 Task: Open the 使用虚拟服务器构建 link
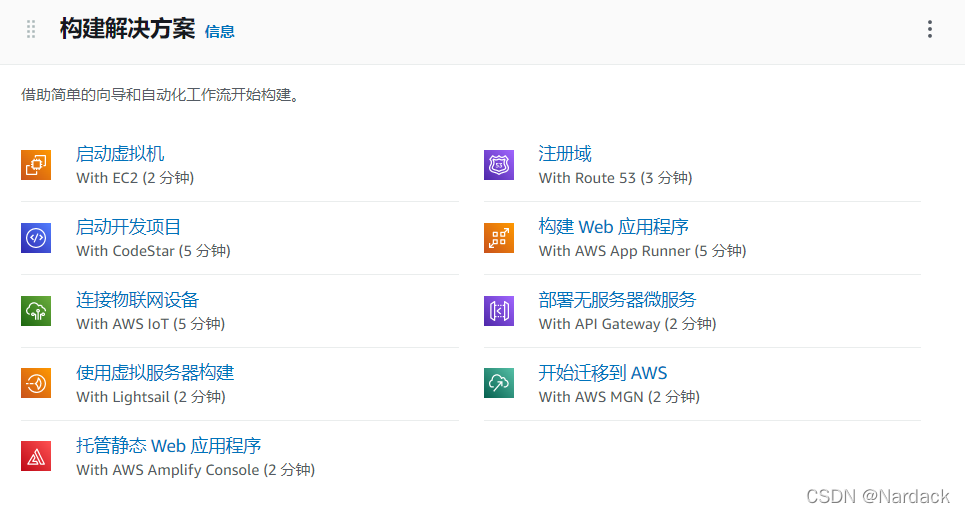(155, 372)
